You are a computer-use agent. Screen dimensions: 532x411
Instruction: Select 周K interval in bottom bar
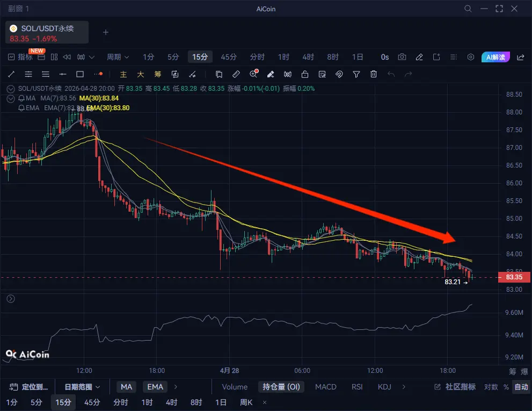click(246, 402)
